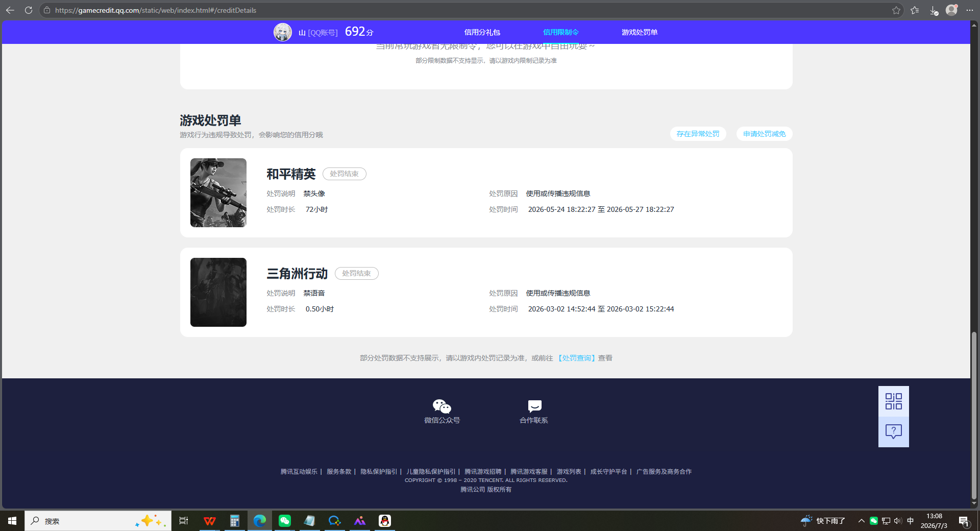The width and height of the screenshot is (980, 531).
Task: Go back with the browser back arrow
Action: click(x=10, y=10)
